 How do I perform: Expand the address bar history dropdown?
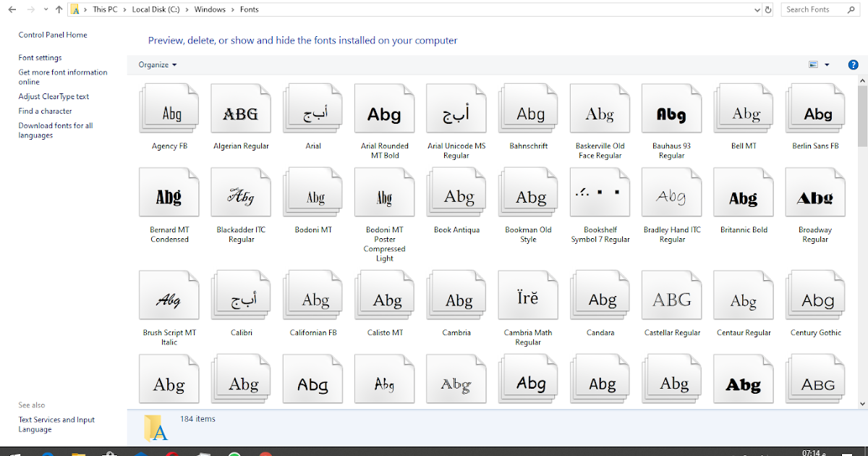pos(757,9)
